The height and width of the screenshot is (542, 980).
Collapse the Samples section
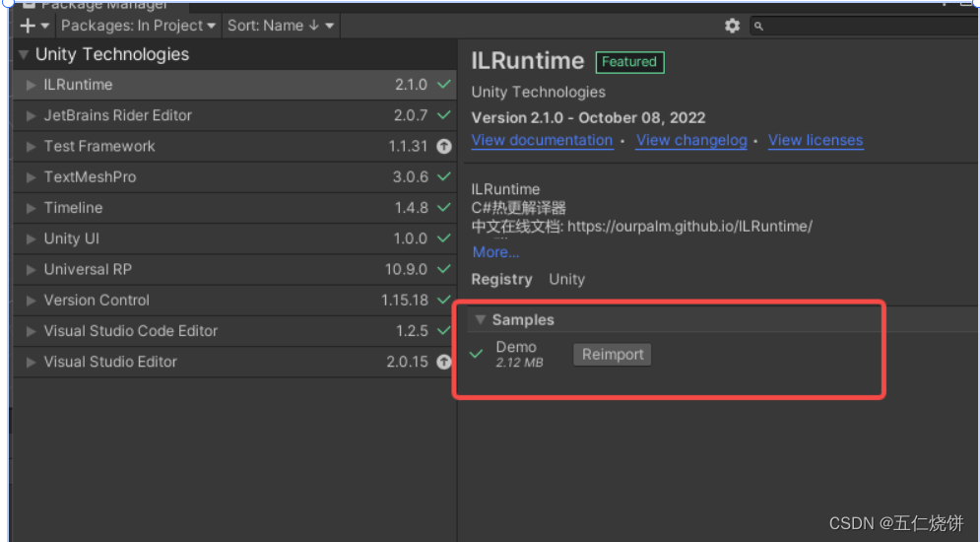click(x=480, y=319)
